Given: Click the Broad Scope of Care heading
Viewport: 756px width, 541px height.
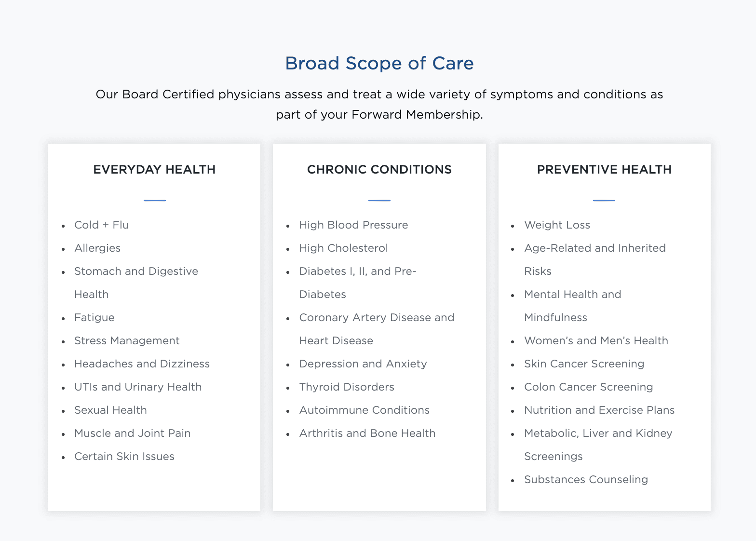Looking at the screenshot, I should click(379, 63).
